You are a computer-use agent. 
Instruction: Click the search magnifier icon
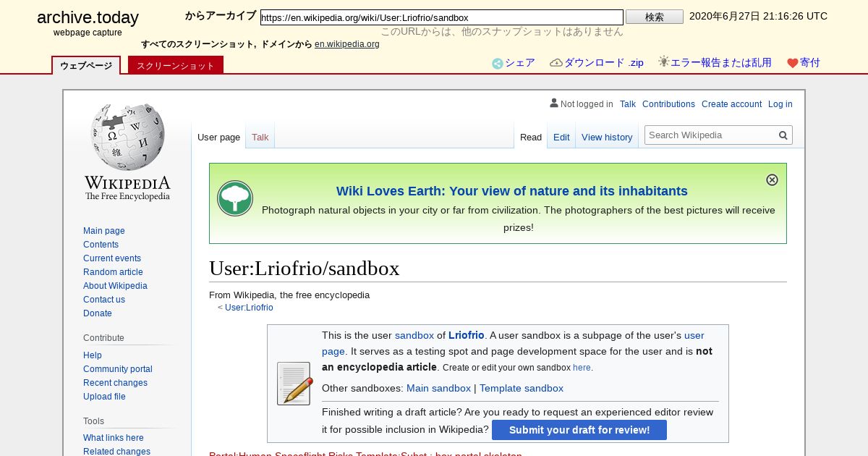[783, 135]
